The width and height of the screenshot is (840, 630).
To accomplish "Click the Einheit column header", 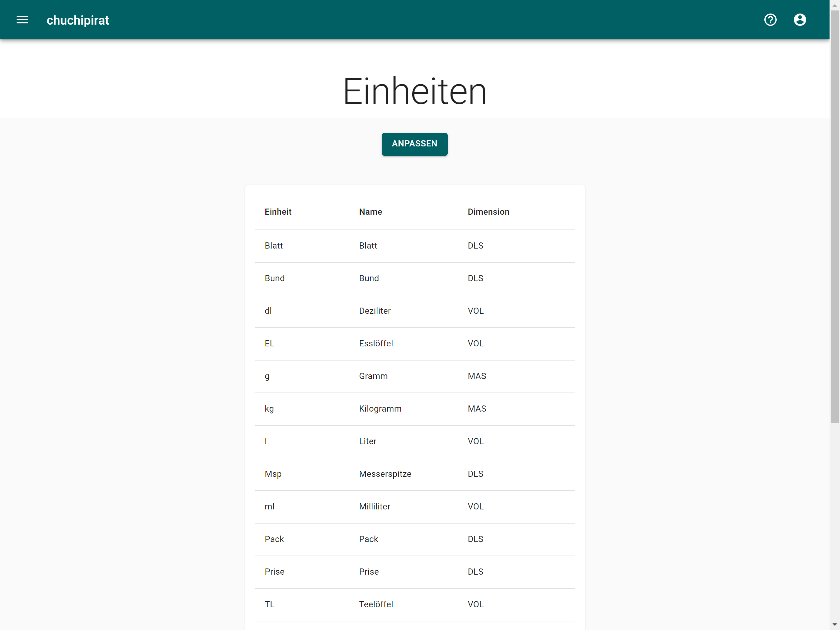I will 278,212.
